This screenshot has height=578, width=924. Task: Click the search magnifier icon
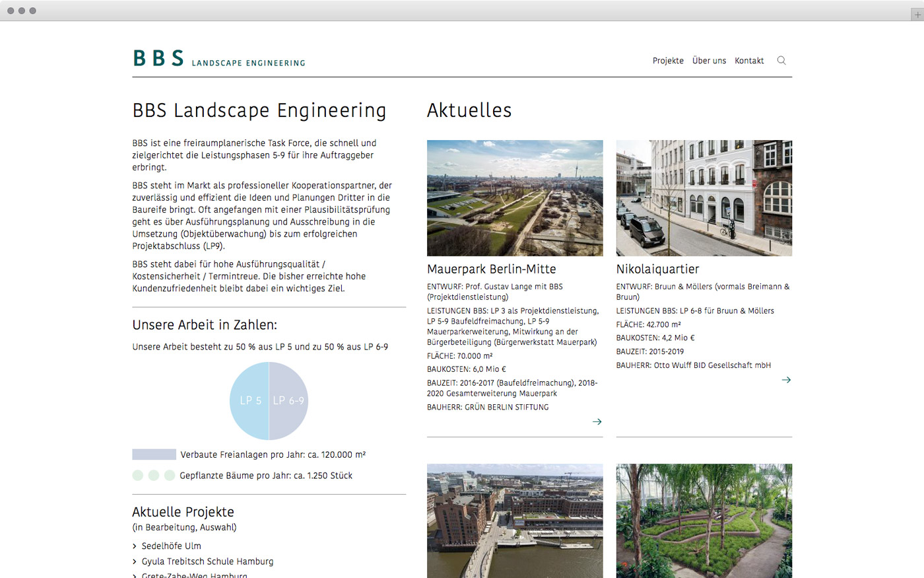click(x=781, y=60)
